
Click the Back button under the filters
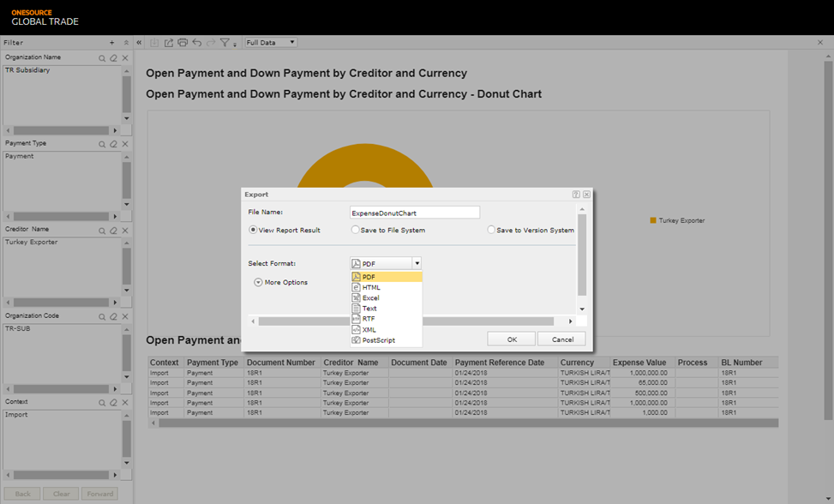pyautogui.click(x=23, y=494)
